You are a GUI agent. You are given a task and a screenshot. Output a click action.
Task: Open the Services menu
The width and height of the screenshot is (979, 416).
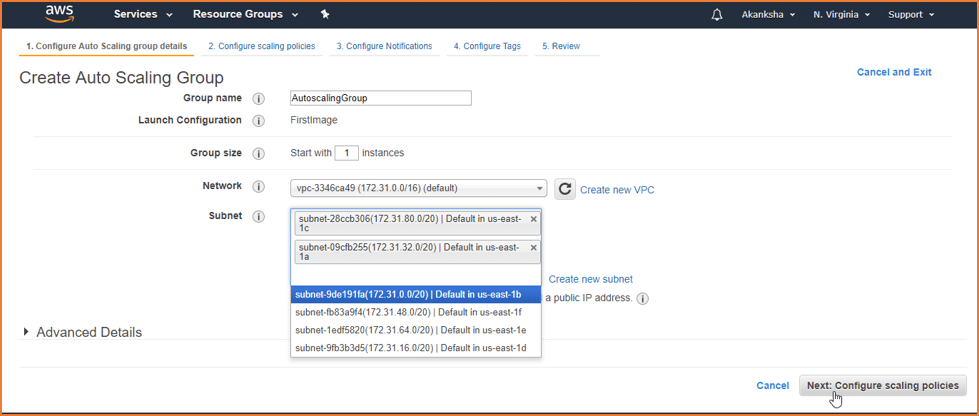tap(143, 14)
